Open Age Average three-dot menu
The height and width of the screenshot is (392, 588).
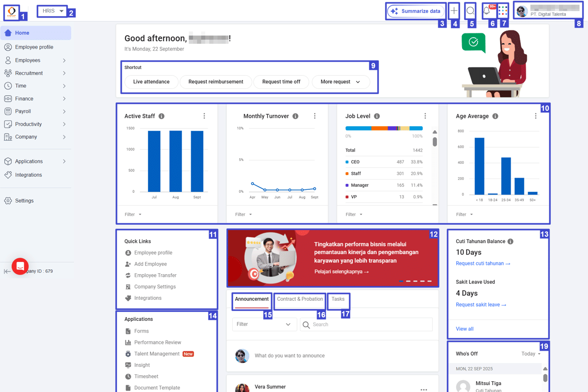[x=536, y=116]
